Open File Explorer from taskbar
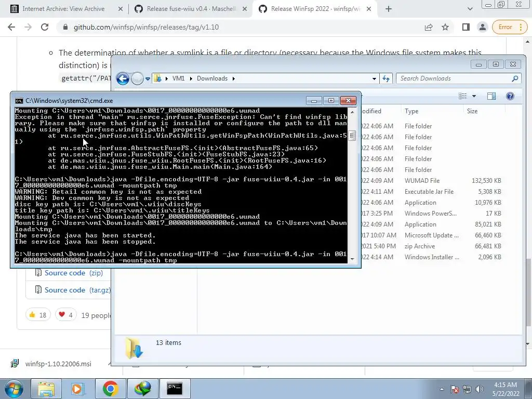Image resolution: width=532 pixels, height=399 pixels. pyautogui.click(x=46, y=388)
